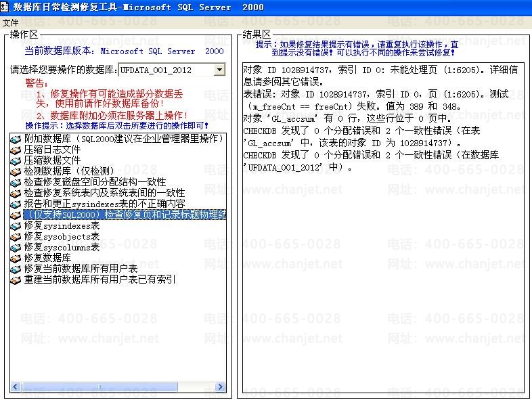The height and width of the screenshot is (400, 532).
Task: Click the UFDATA_001_2012 database combo box field
Action: pyautogui.click(x=172, y=70)
